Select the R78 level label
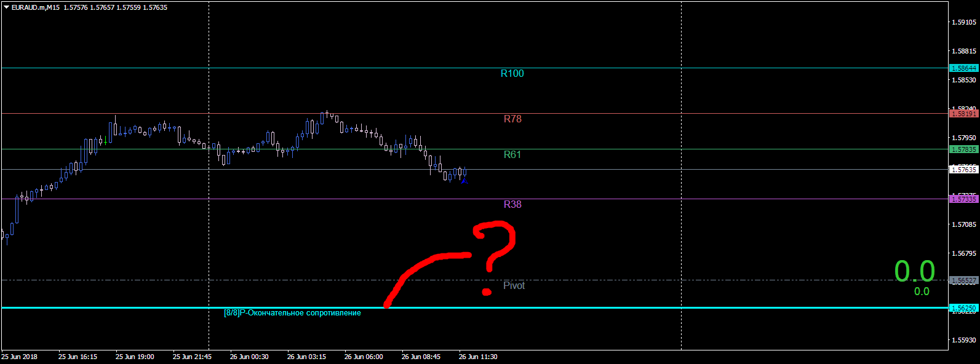The image size is (980, 364). tap(512, 119)
